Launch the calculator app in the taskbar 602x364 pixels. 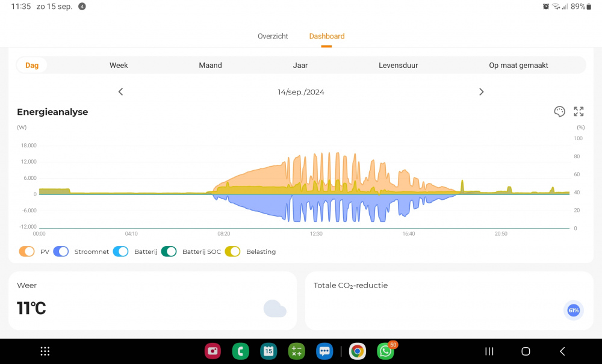tap(297, 351)
